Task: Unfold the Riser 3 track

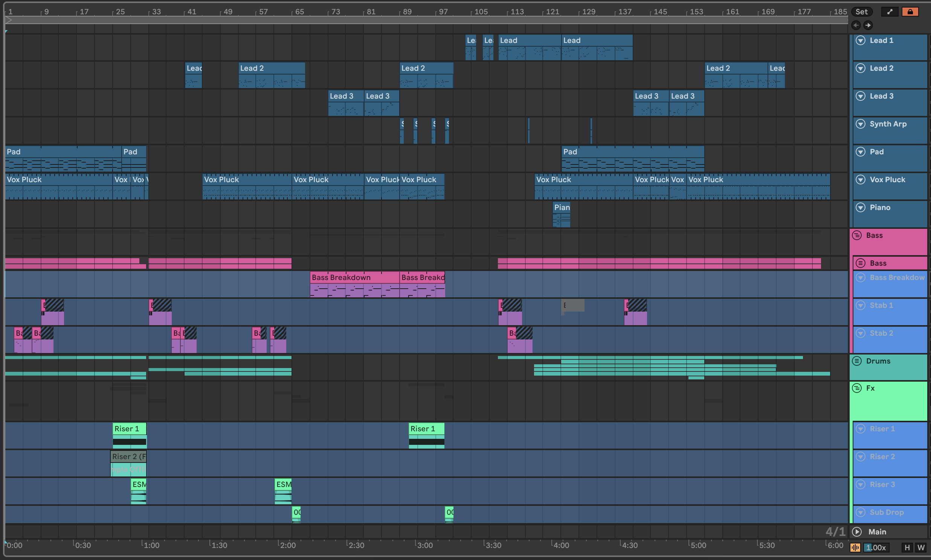Action: tap(861, 485)
